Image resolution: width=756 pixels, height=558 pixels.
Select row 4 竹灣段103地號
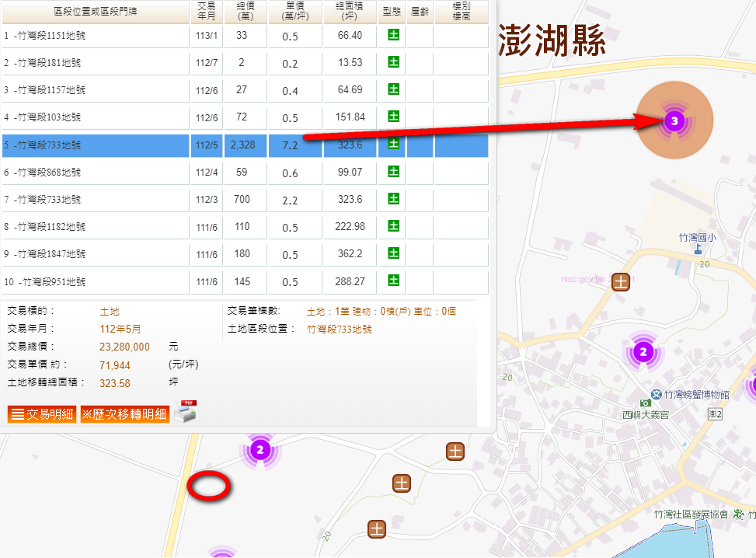point(47,117)
